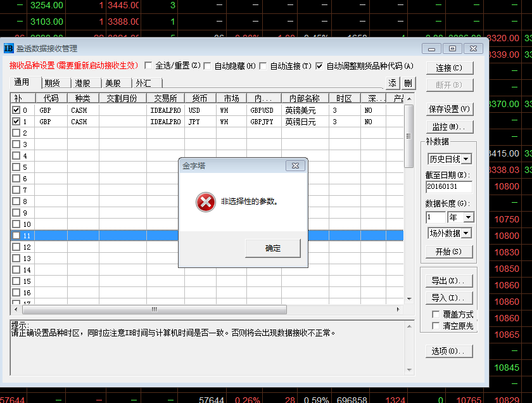Viewport: 532px width, 403px height.
Task: Uncheck row 0 GBPUSD checkbox
Action: 16,110
